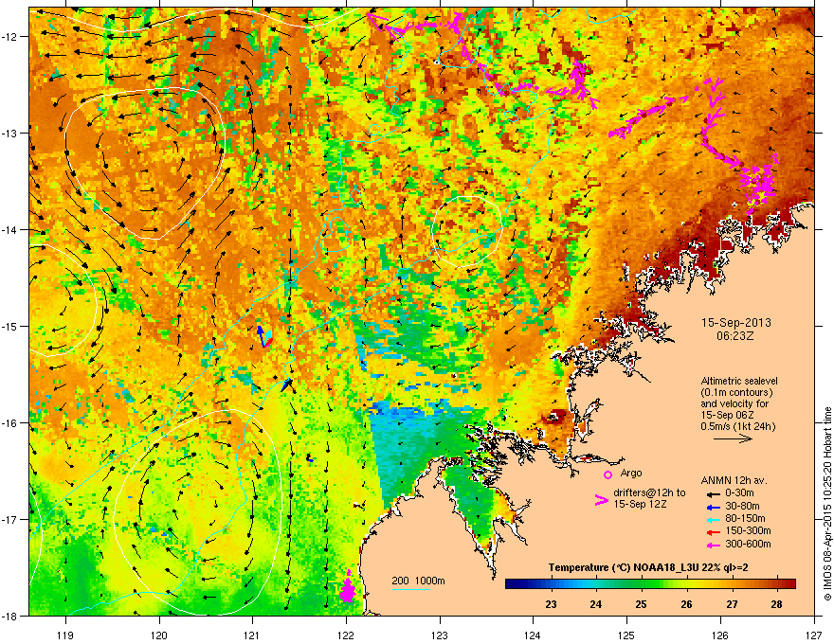
Task: Click the latitude axis label '-12'
Action: 10,36
